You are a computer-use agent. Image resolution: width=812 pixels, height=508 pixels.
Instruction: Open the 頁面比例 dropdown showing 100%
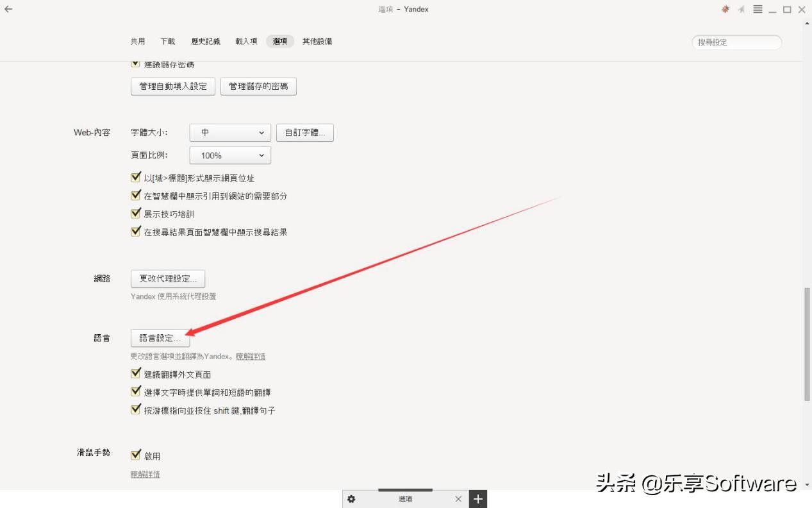click(x=229, y=155)
